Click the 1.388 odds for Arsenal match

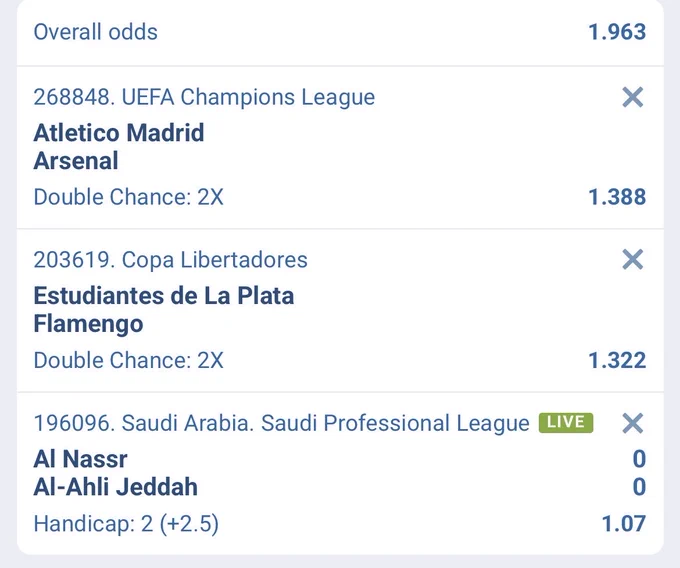click(x=617, y=197)
